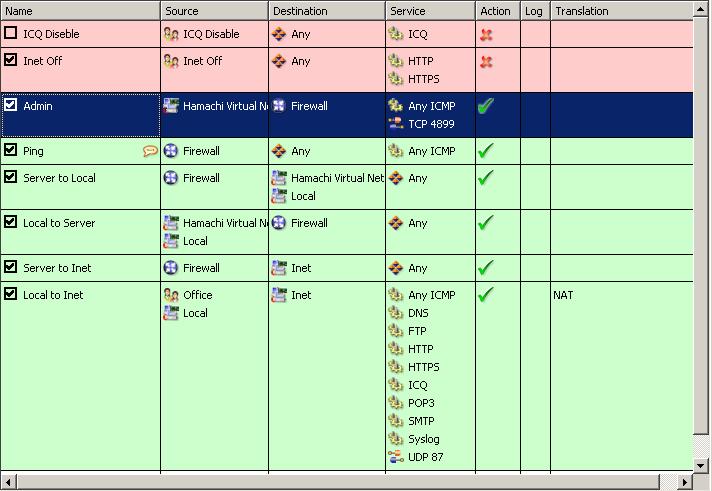Enable the ICQ Diseble rule checkbox
The height and width of the screenshot is (491, 712).
pos(11,33)
